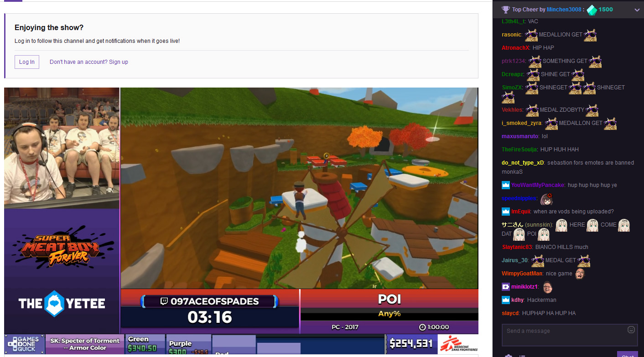Click the face emote after nice game
The image size is (644, 357).
click(580, 274)
